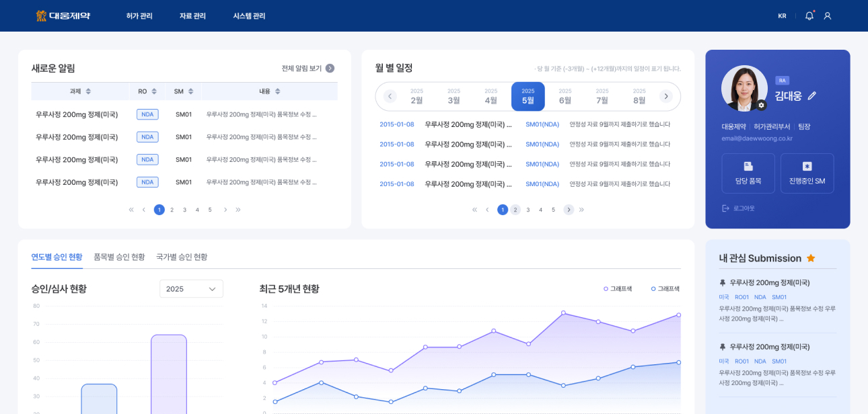Click the arrow icon next to 전체 알림 보기
This screenshot has height=414, width=868.
[x=330, y=68]
